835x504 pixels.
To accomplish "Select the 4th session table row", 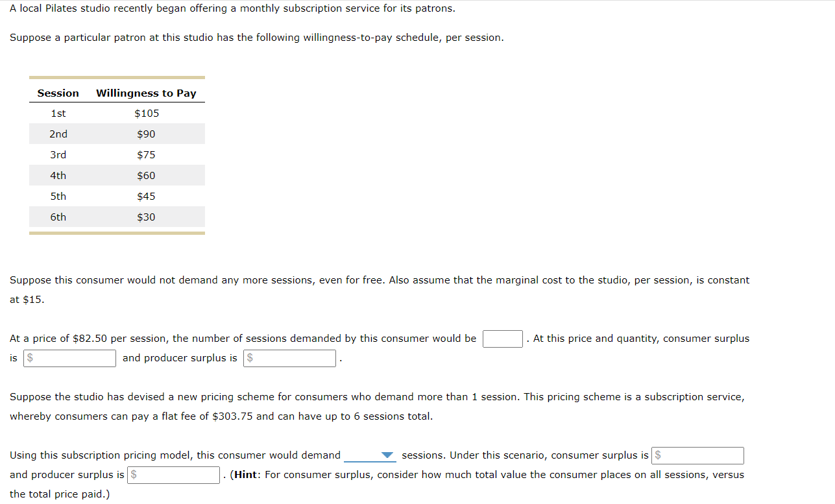I will [117, 175].
